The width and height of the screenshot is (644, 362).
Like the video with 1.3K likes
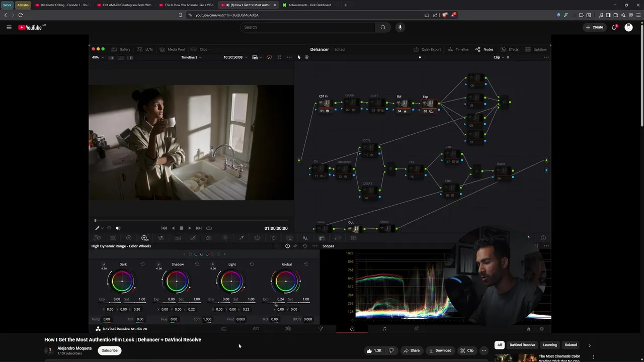(374, 350)
